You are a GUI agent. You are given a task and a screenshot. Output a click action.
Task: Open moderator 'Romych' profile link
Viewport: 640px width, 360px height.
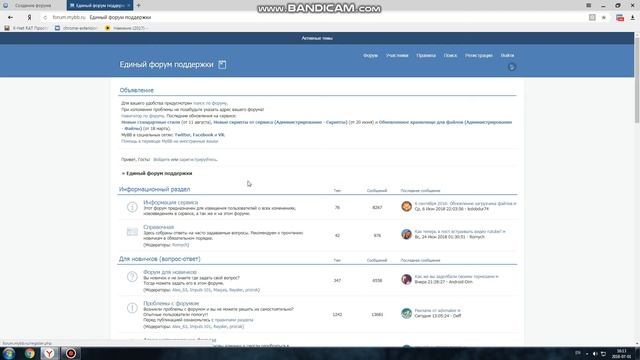pyautogui.click(x=180, y=245)
